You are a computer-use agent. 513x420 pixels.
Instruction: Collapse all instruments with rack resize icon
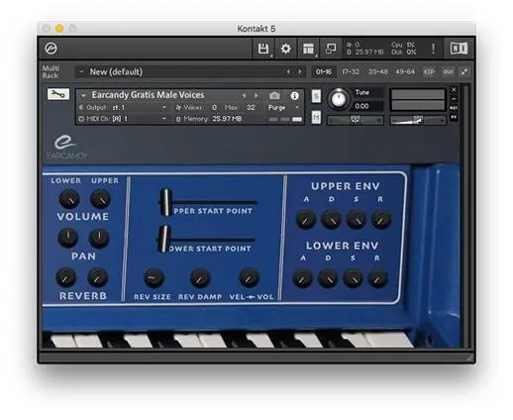click(464, 71)
